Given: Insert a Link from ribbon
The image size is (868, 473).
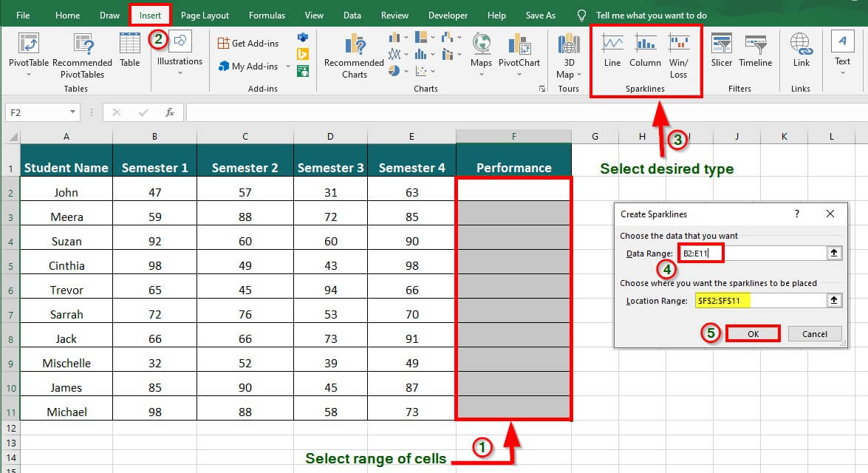Looking at the screenshot, I should (x=802, y=44).
